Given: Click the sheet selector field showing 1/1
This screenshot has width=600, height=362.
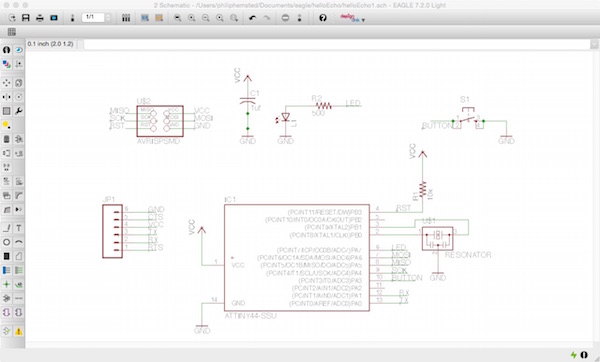Looking at the screenshot, I should [93, 17].
